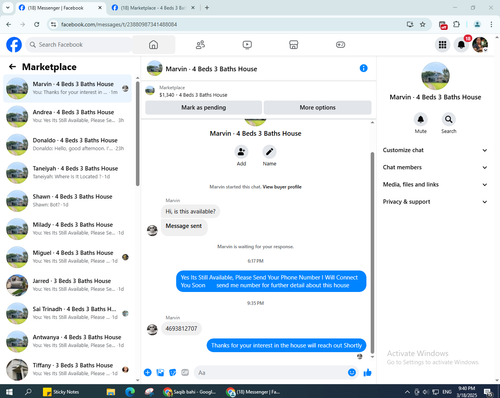This screenshot has width=500, height=398.
Task: Open Gaming icon in top navigation
Action: pyautogui.click(x=340, y=45)
